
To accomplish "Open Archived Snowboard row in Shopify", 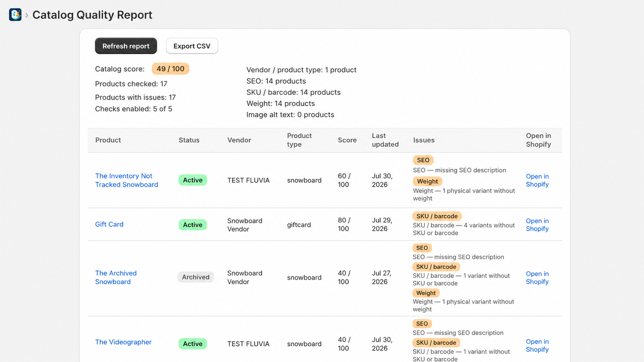I will pos(537,278).
